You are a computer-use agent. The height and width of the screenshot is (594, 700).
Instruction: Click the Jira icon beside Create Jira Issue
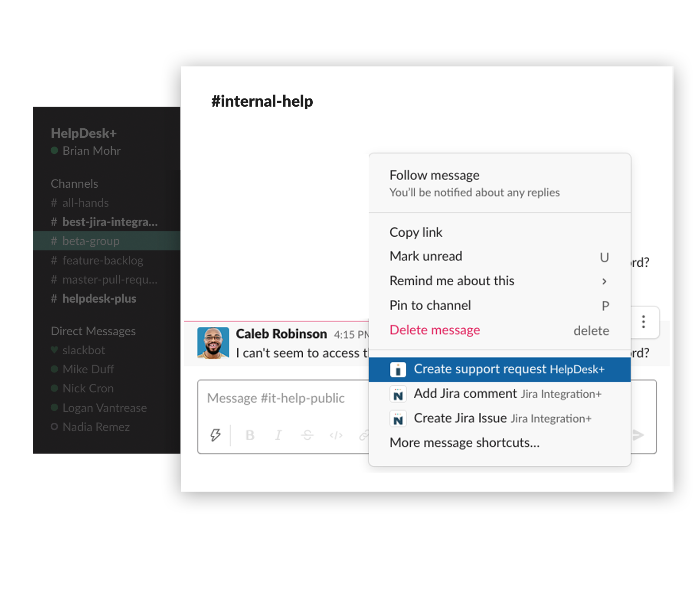[398, 419]
